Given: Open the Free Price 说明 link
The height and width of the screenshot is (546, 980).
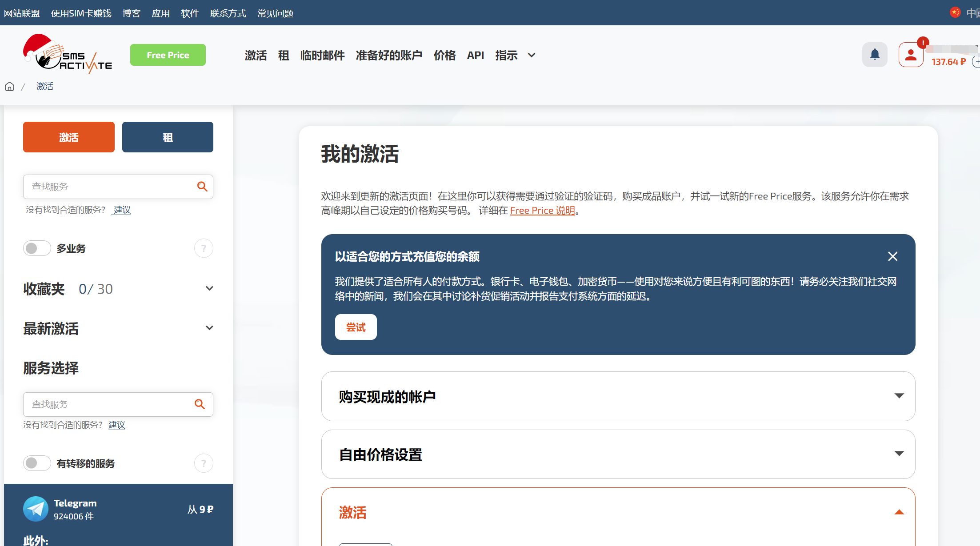Looking at the screenshot, I should pos(543,211).
